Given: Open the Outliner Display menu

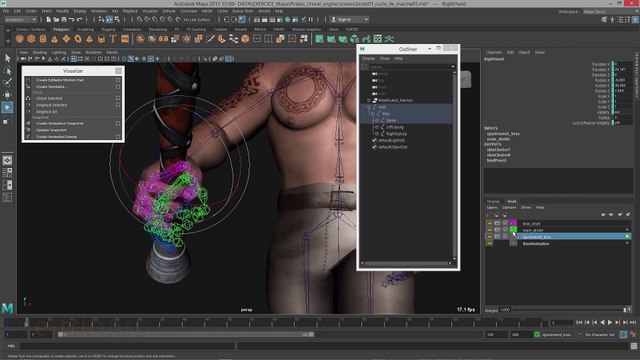Looking at the screenshot, I should [369, 58].
